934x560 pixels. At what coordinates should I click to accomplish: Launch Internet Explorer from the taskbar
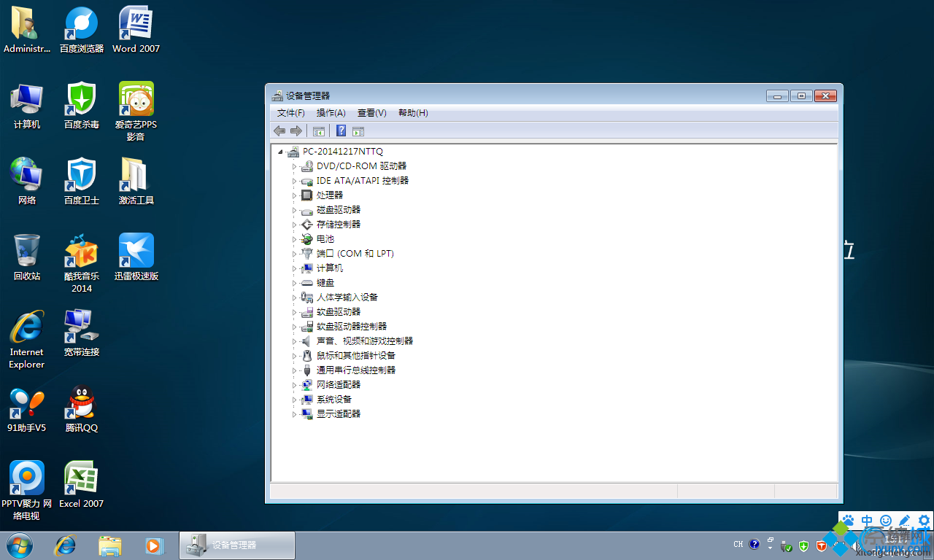click(x=66, y=545)
